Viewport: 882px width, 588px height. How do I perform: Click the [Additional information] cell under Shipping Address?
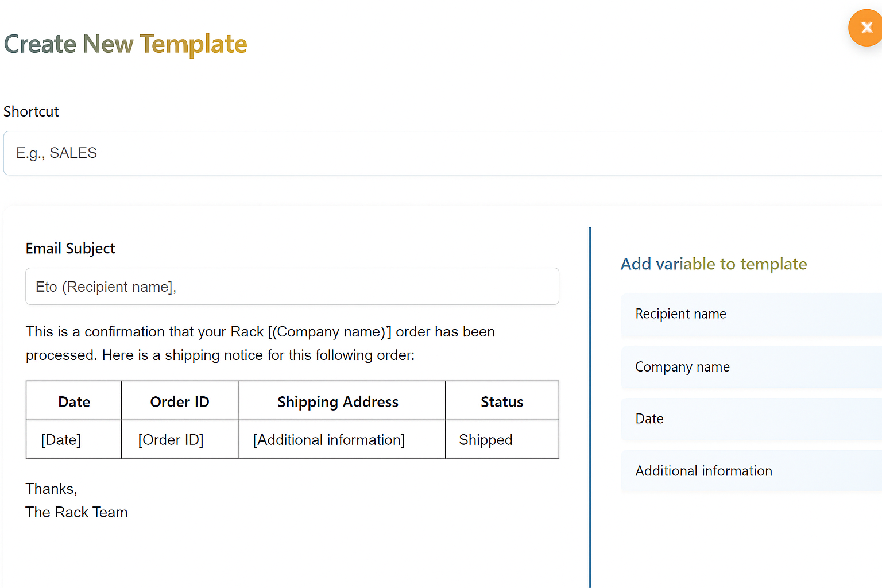point(328,439)
